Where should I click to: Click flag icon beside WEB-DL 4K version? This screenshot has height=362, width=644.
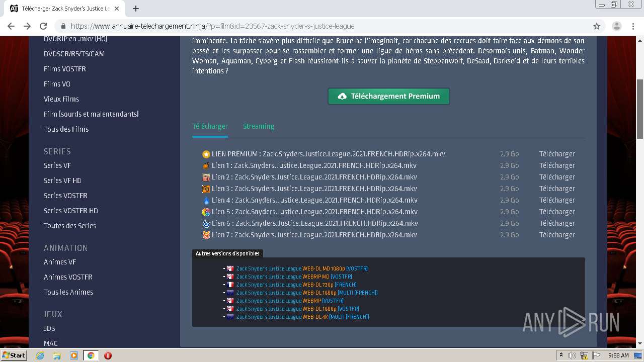point(230,317)
